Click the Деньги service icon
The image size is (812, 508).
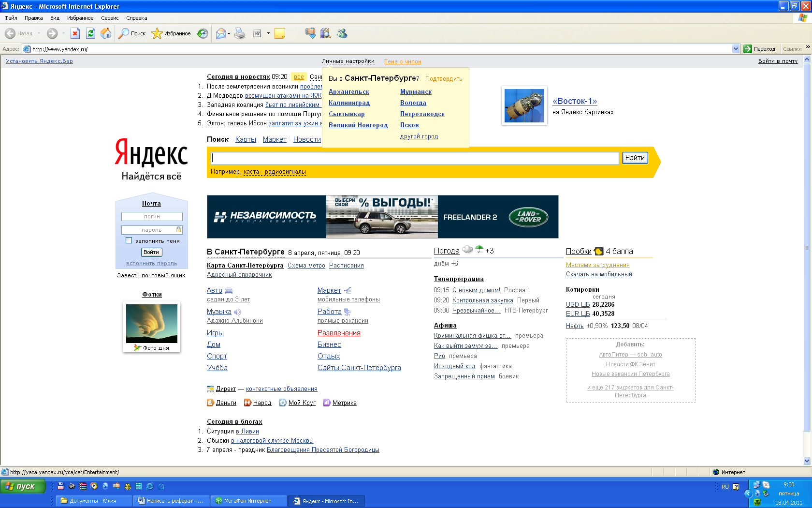[210, 403]
